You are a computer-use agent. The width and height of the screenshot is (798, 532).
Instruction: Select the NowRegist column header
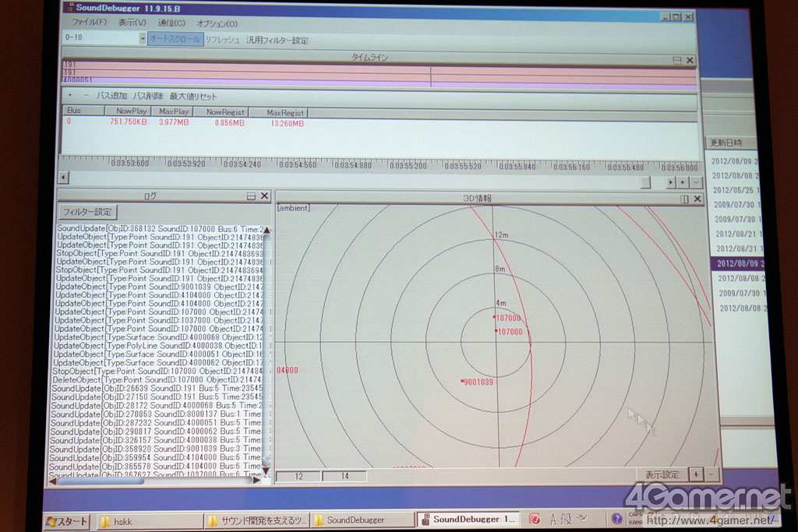coord(222,112)
